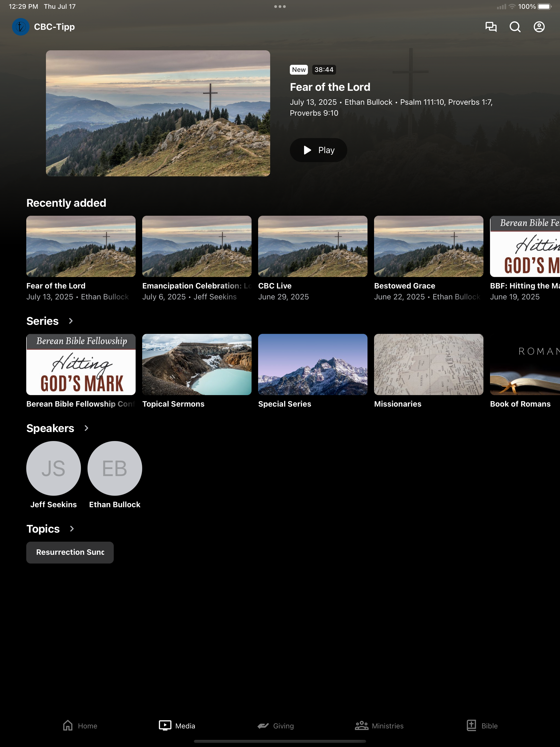The width and height of the screenshot is (560, 747).
Task: Open the Topics heading
Action: (x=43, y=529)
